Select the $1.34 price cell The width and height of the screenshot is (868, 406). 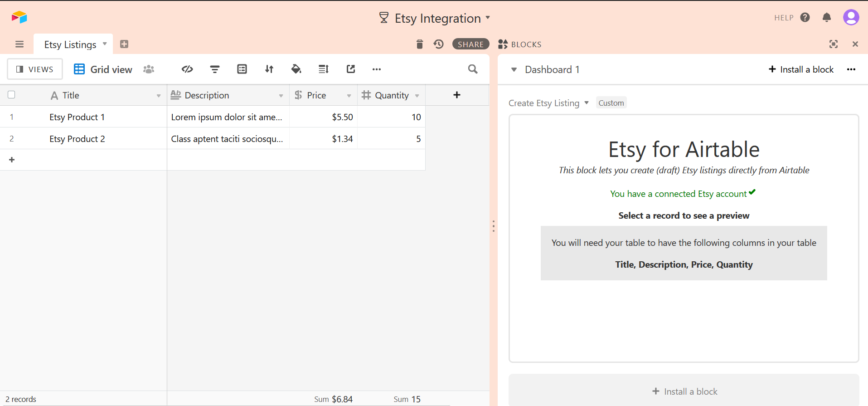[x=324, y=139]
